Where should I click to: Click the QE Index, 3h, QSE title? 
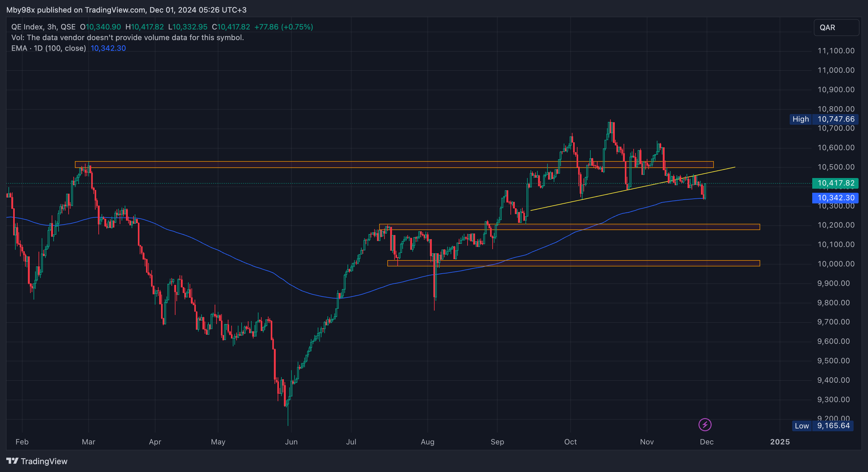tap(43, 27)
